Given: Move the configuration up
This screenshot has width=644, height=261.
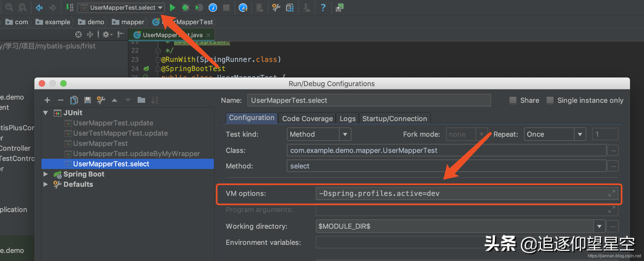Looking at the screenshot, I should 115,100.
